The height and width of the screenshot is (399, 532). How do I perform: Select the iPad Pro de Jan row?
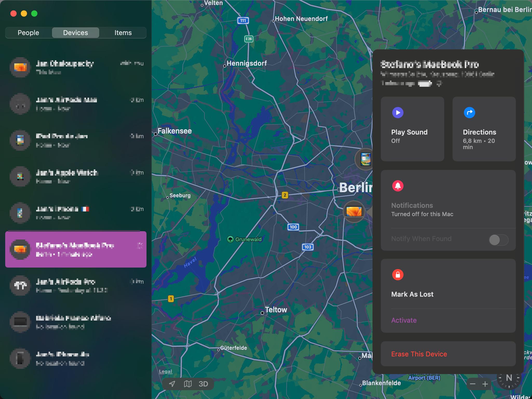click(76, 140)
